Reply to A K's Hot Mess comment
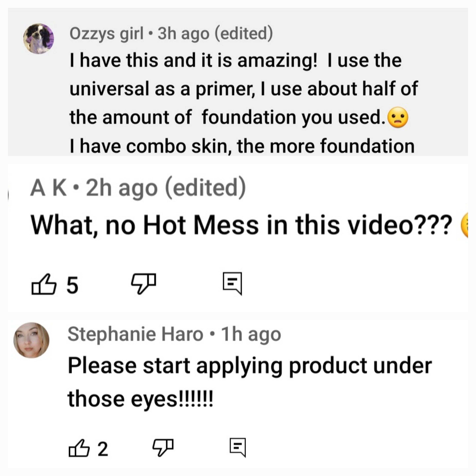Viewport: 476px width, 476px height. pyautogui.click(x=232, y=284)
